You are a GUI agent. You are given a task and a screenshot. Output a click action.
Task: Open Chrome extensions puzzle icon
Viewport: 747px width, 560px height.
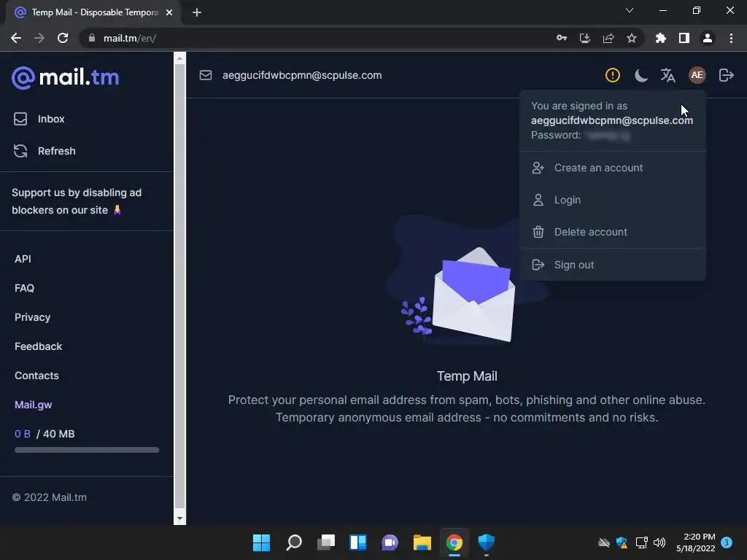tap(660, 38)
